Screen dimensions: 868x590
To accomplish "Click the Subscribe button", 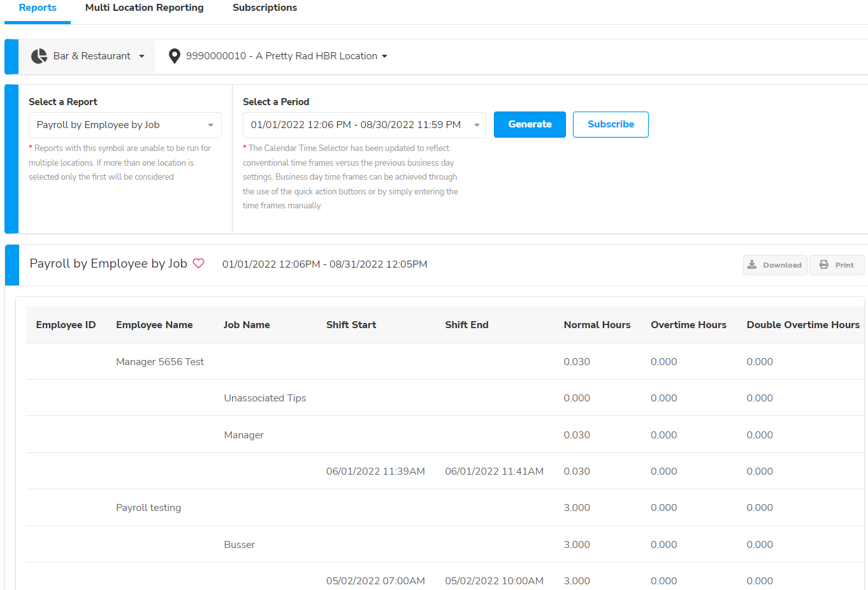I will [610, 124].
